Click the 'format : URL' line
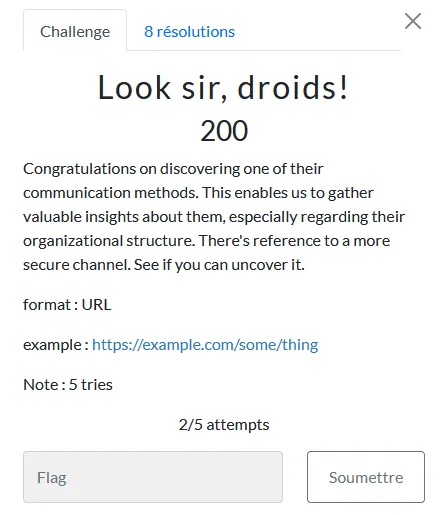448x515 pixels. 67,305
